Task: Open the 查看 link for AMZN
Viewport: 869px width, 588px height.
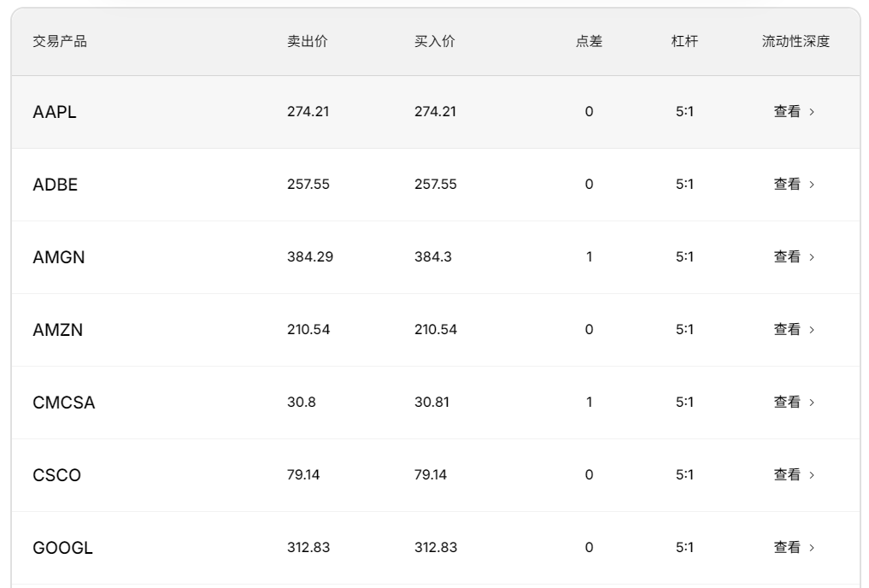Action: click(793, 330)
